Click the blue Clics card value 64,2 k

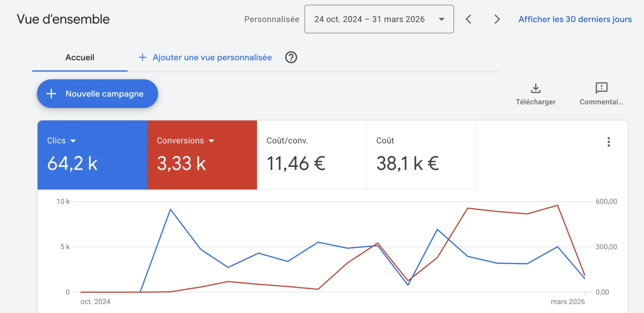click(72, 164)
